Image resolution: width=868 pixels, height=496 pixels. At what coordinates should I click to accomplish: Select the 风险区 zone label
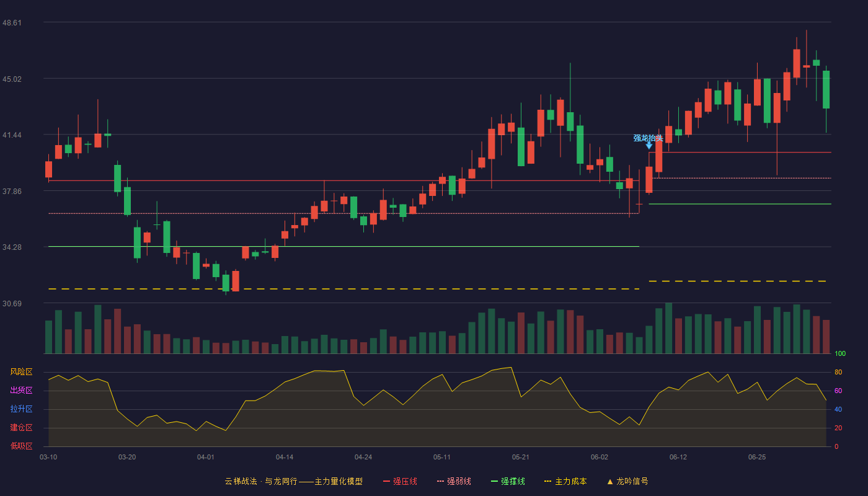[x=21, y=372]
